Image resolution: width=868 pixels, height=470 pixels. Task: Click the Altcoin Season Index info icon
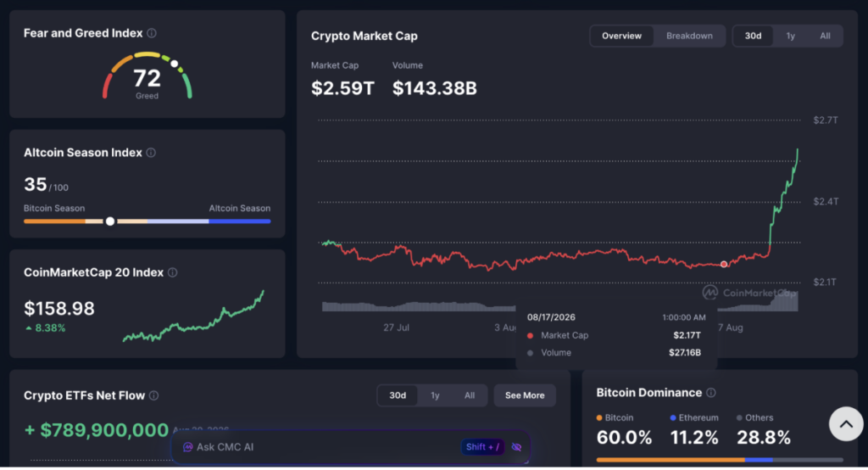coord(151,153)
